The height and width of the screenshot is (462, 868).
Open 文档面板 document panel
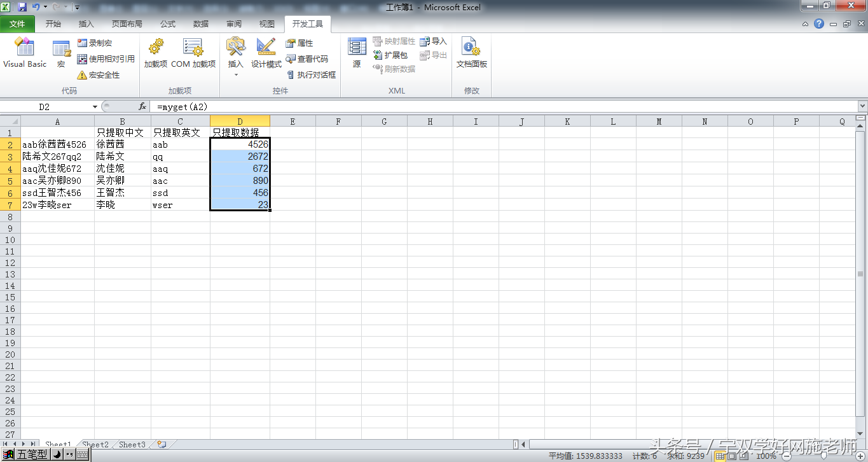[472, 53]
